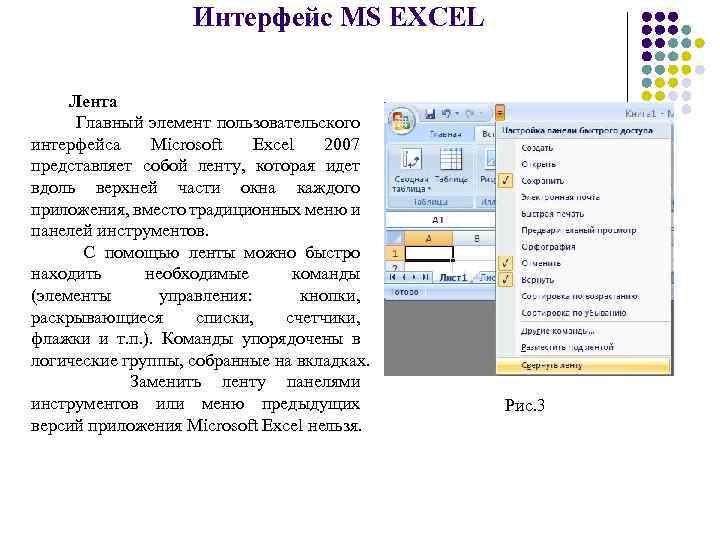The image size is (720, 540).
Task: Click the Save floppy disk icon
Action: [x=430, y=114]
